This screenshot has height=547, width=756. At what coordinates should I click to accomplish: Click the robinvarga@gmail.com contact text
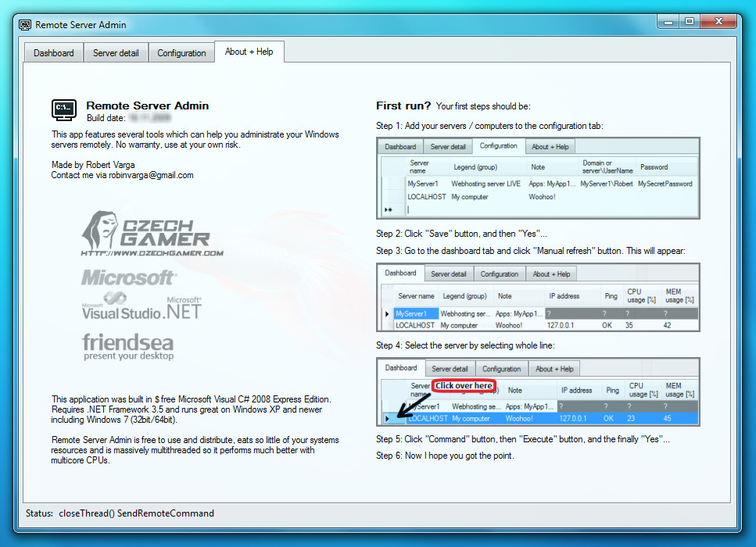(151, 175)
